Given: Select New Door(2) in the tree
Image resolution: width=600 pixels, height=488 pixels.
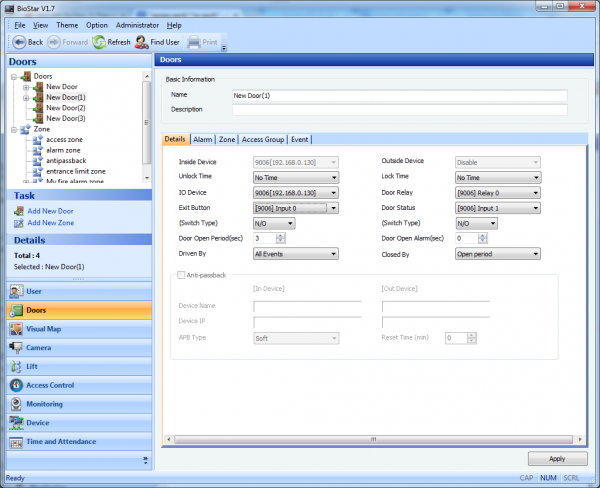Looking at the screenshot, I should click(x=65, y=108).
